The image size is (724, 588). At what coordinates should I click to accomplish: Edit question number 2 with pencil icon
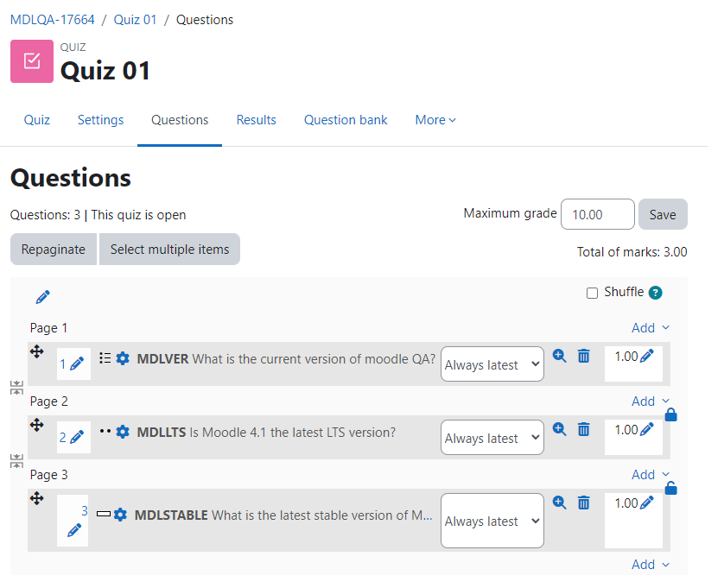coord(77,437)
